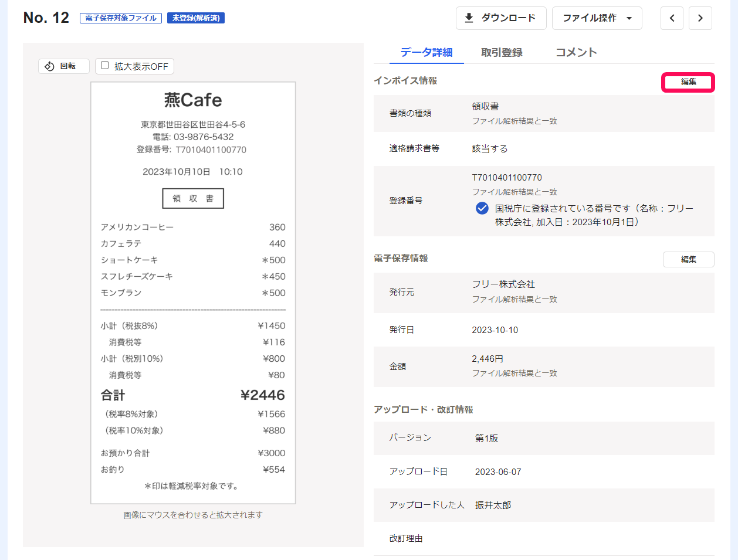
Task: Click 合計 ¥2446 on receipt
Action: (193, 395)
